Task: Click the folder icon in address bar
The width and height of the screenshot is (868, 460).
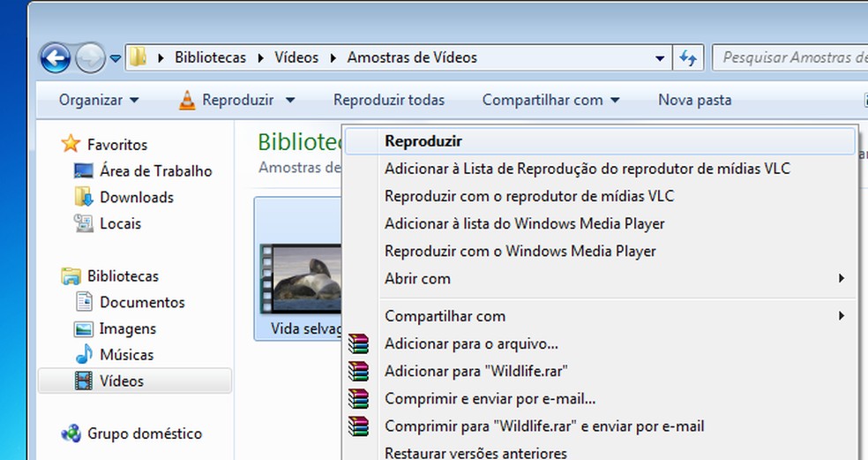Action: [x=138, y=57]
